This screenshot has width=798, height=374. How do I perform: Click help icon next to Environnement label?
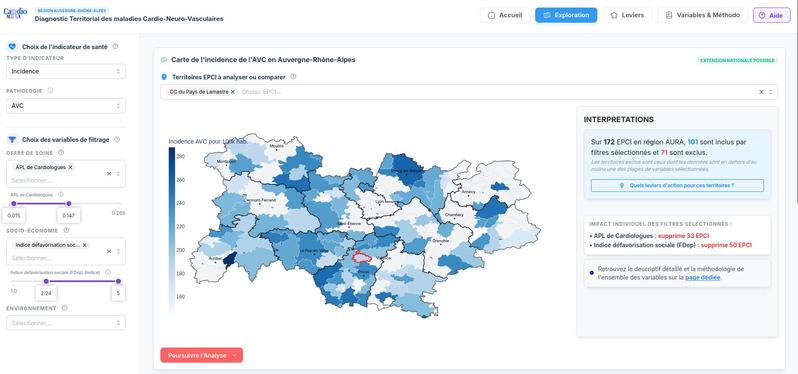pyautogui.click(x=64, y=308)
